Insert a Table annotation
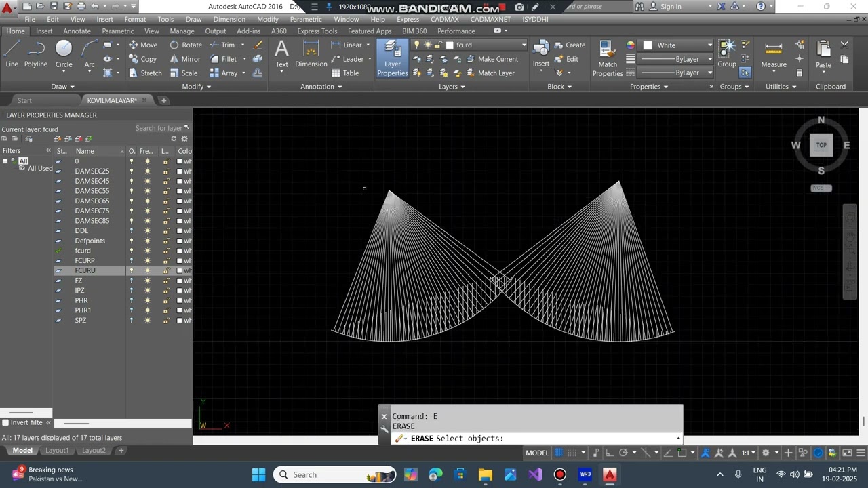 coord(345,73)
